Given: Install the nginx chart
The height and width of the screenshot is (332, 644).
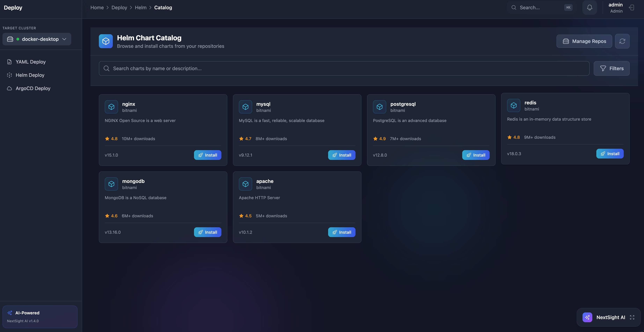Looking at the screenshot, I should [x=207, y=155].
